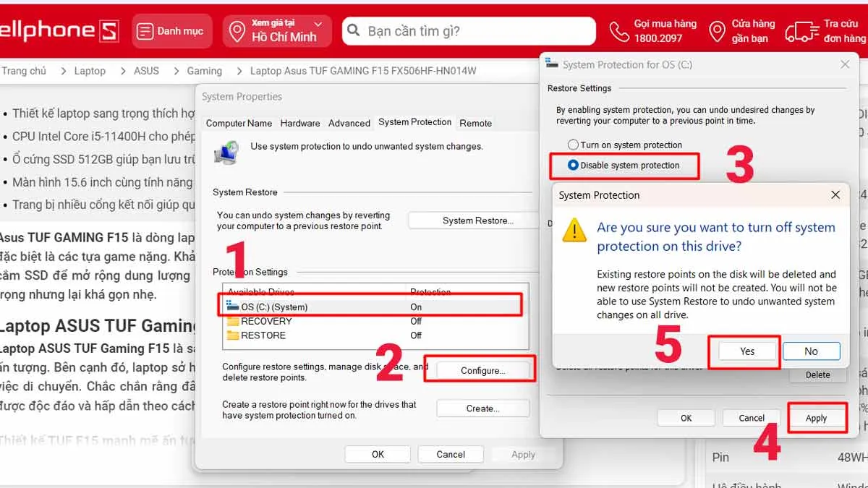Click the RECOVERY folder icon in the drives list
The image size is (868, 488).
(x=231, y=322)
